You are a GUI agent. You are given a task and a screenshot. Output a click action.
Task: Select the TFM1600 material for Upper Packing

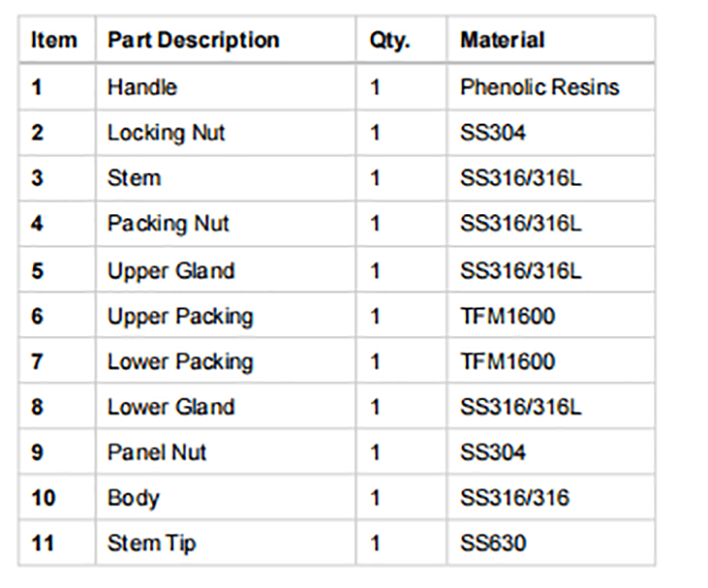pyautogui.click(x=551, y=315)
